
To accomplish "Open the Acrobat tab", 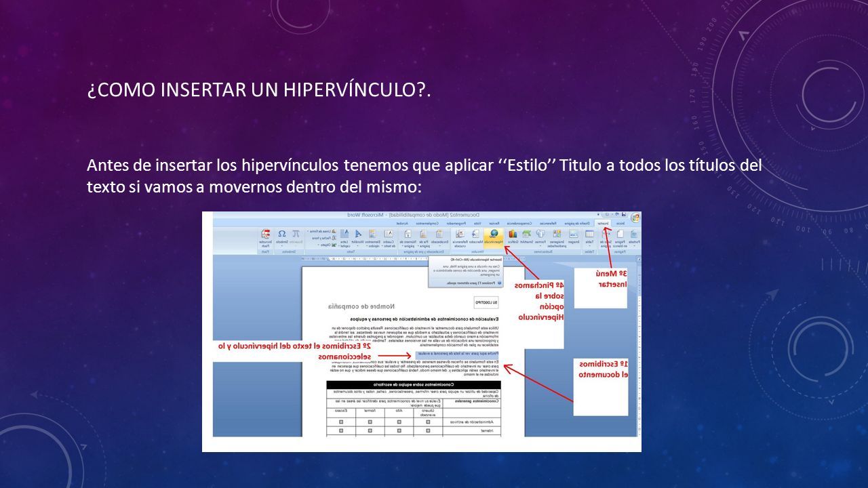I will tap(402, 223).
